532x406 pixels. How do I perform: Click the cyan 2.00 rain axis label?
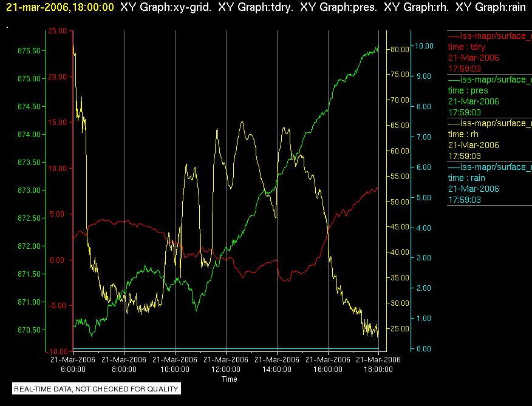coord(424,288)
